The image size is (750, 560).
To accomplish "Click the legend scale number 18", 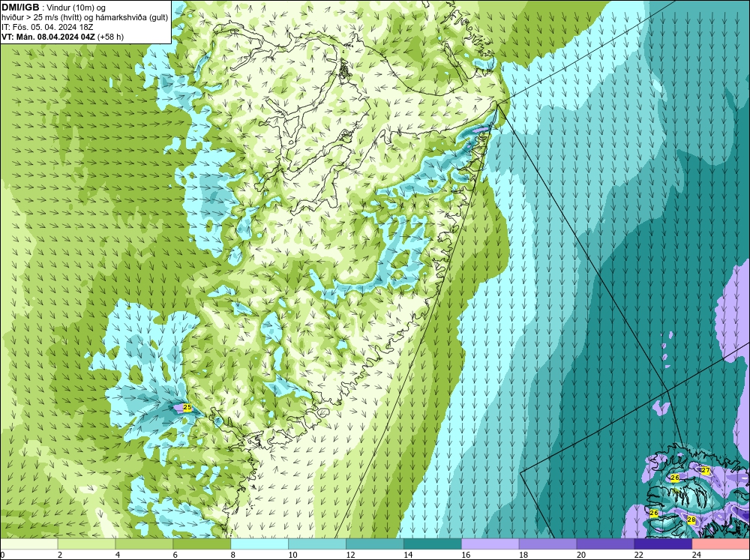I will (523, 555).
